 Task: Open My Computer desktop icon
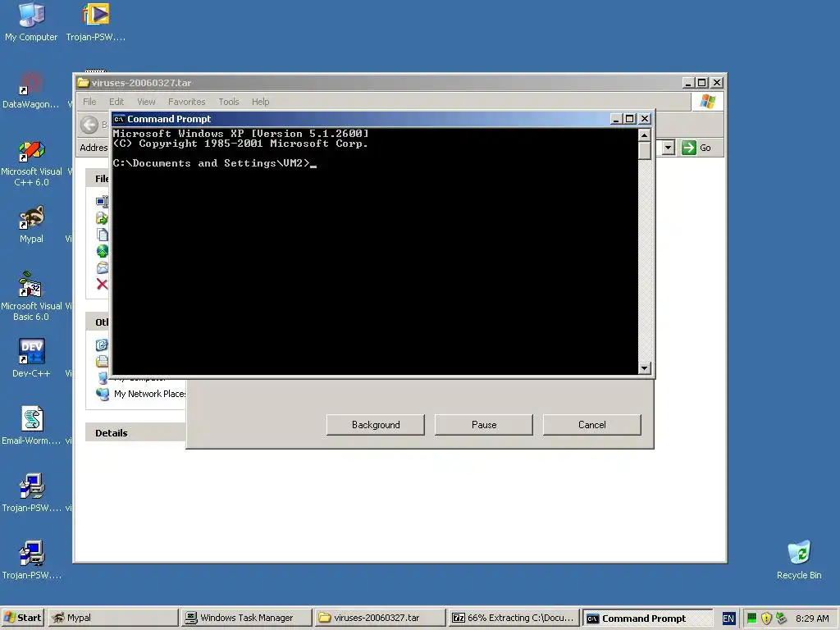[31, 22]
